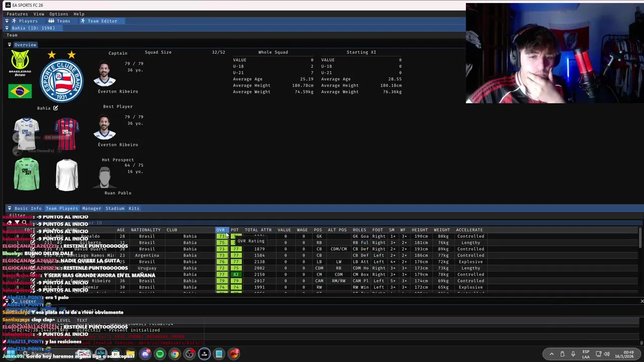Image resolution: width=644 pixels, height=362 pixels.
Task: Open OBS Studio from the taskbar
Action: pos(189,354)
